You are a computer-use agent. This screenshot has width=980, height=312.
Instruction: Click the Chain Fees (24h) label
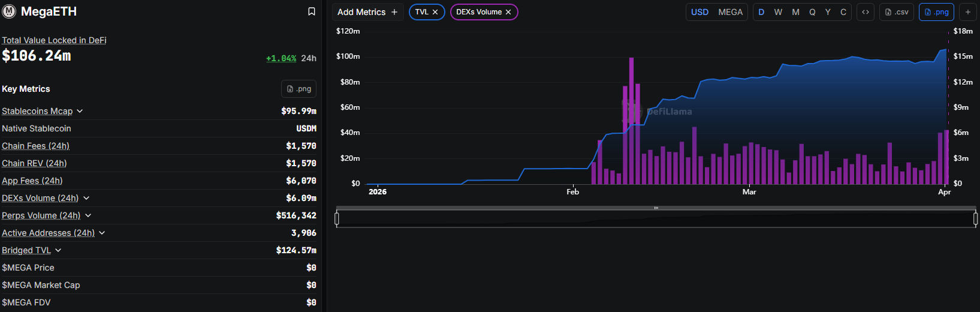coord(35,146)
